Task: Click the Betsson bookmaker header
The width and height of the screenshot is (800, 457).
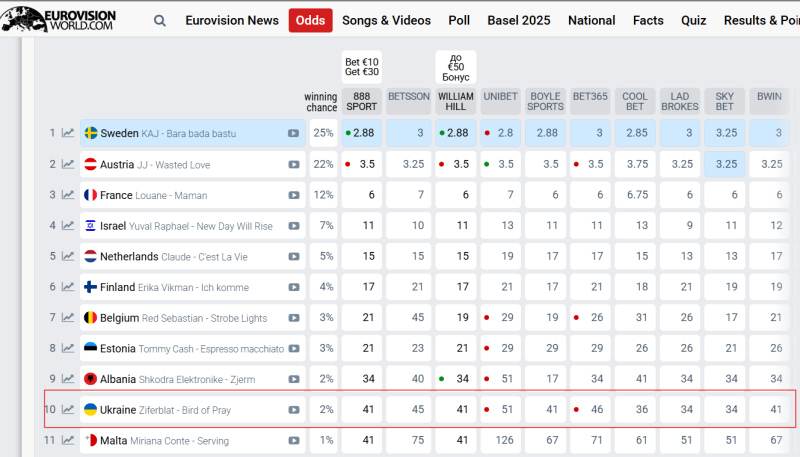Action: [409, 101]
